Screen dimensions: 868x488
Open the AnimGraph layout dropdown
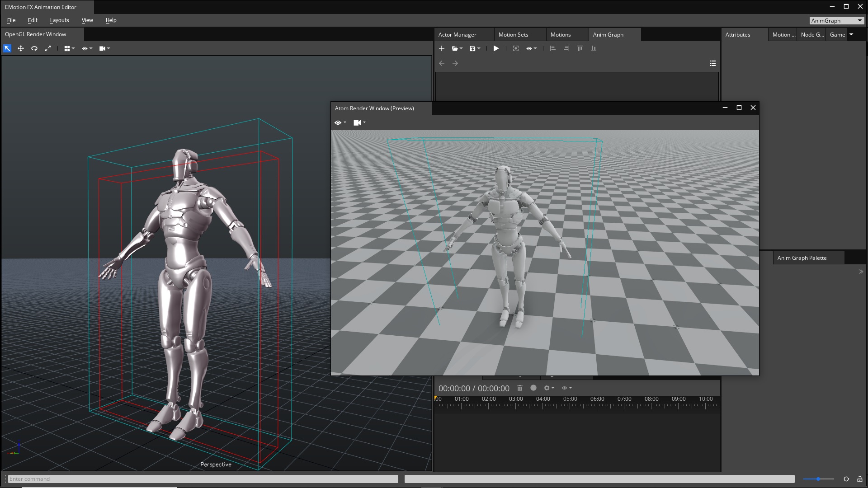[x=836, y=20]
